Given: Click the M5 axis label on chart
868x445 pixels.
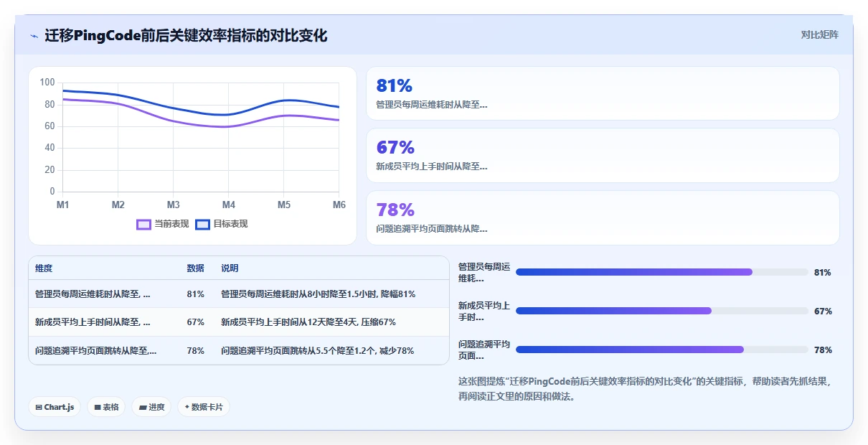Looking at the screenshot, I should (x=284, y=205).
